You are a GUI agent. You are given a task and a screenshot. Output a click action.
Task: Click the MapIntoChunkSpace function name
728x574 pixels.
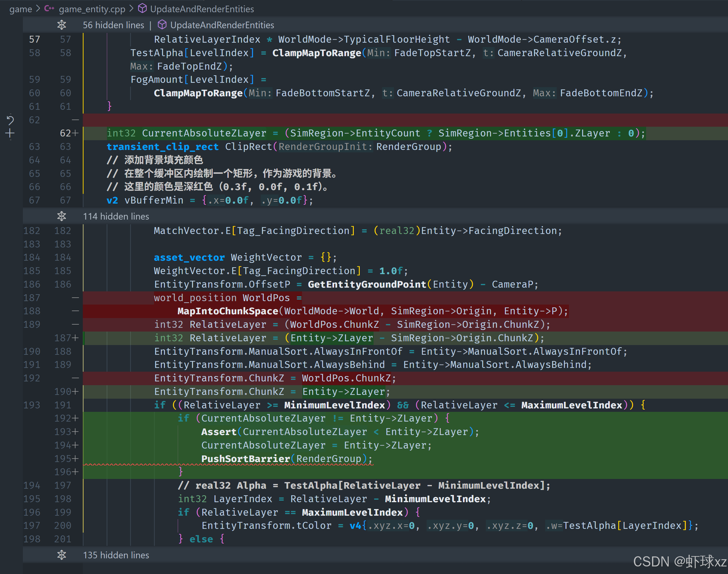[227, 311]
